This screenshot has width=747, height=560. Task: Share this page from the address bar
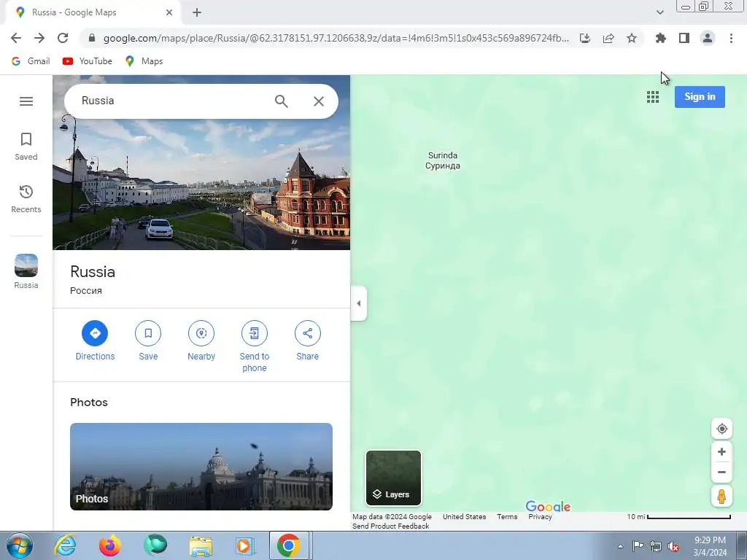[608, 38]
